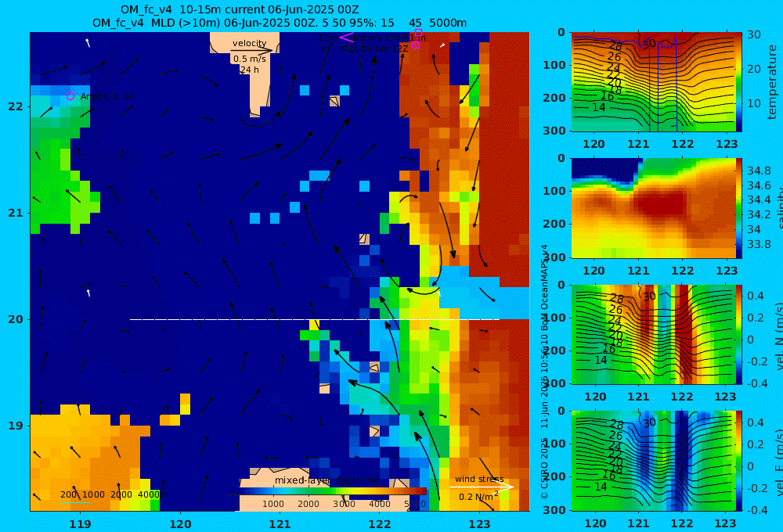Click the black velocity scale arrow
This screenshot has height=532, width=783.
click(x=251, y=50)
